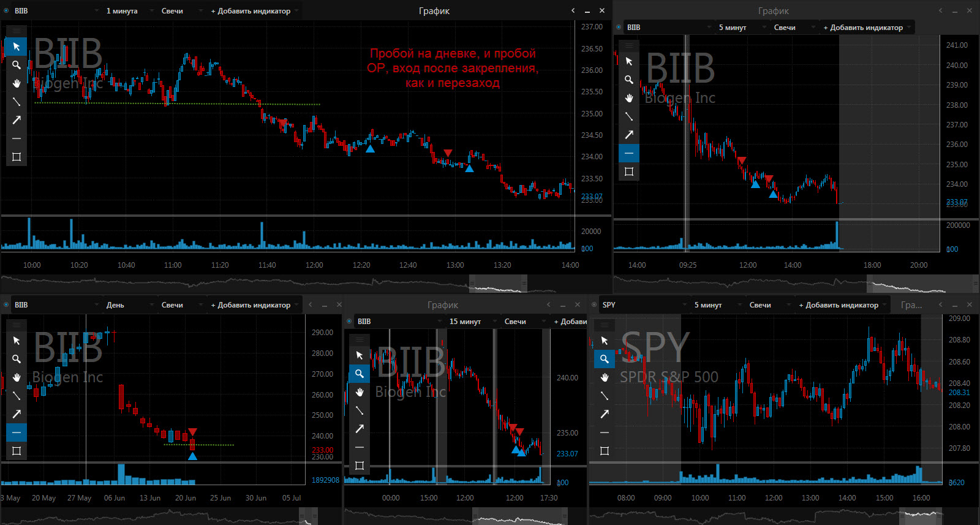Viewport: 980px width, 525px height.
Task: Toggle link indicator next to BIIB in 1-minute chart
Action: point(6,10)
